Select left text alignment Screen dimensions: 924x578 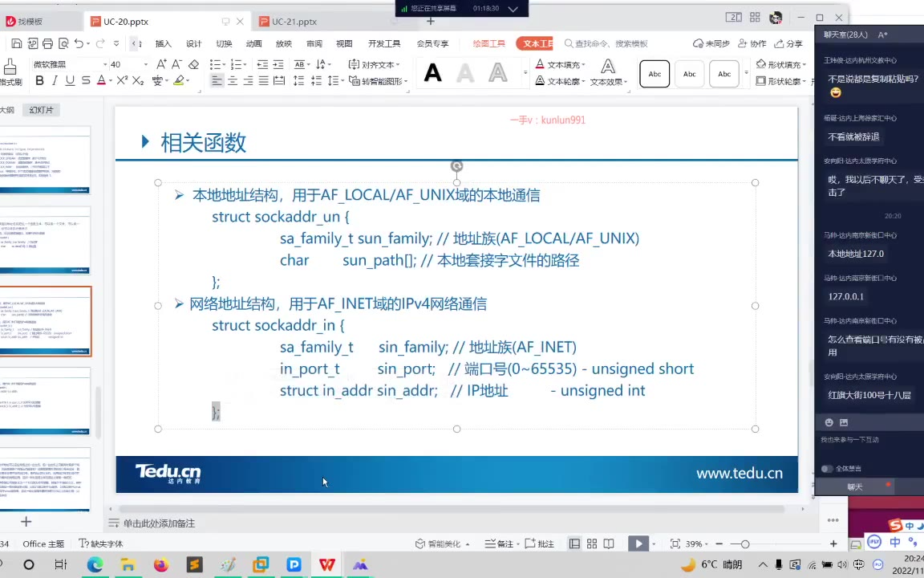tap(217, 81)
